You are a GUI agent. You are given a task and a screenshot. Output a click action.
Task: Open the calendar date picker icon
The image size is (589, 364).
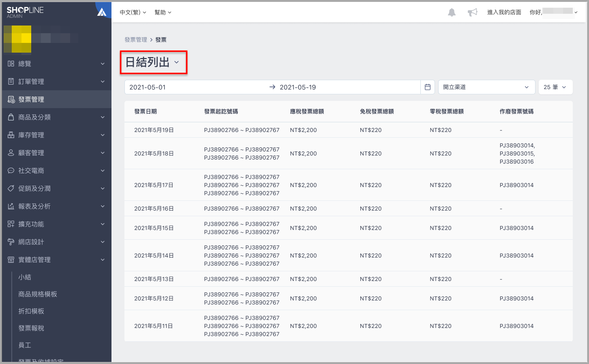(427, 87)
